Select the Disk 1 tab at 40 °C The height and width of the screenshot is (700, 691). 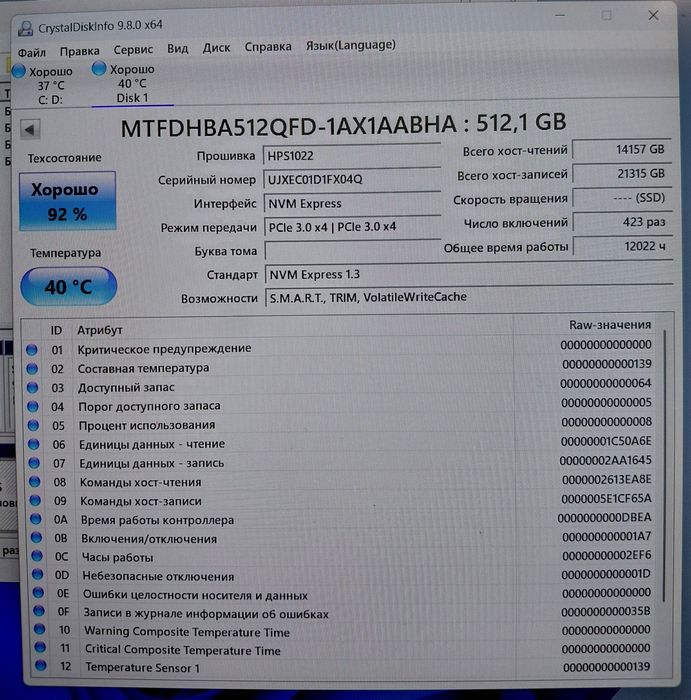click(x=132, y=83)
